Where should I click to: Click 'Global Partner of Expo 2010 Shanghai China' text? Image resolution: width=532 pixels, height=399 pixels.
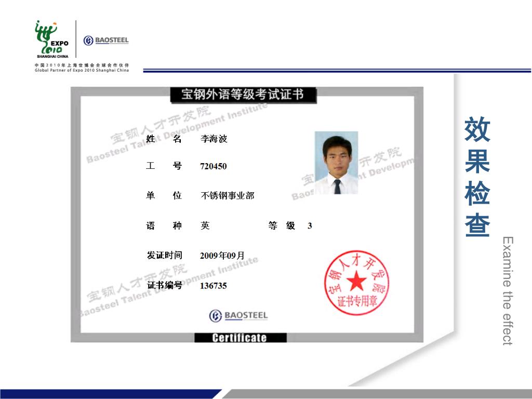pyautogui.click(x=82, y=70)
